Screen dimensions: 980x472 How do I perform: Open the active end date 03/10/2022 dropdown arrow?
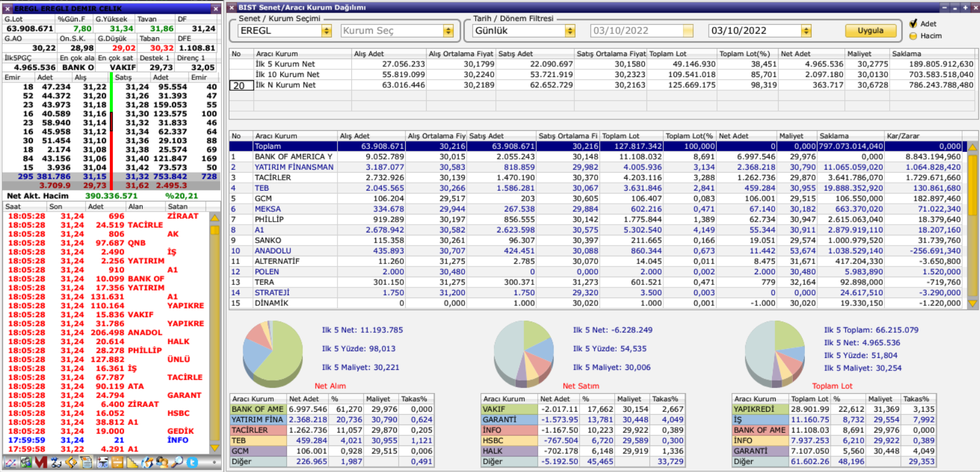[x=806, y=31]
